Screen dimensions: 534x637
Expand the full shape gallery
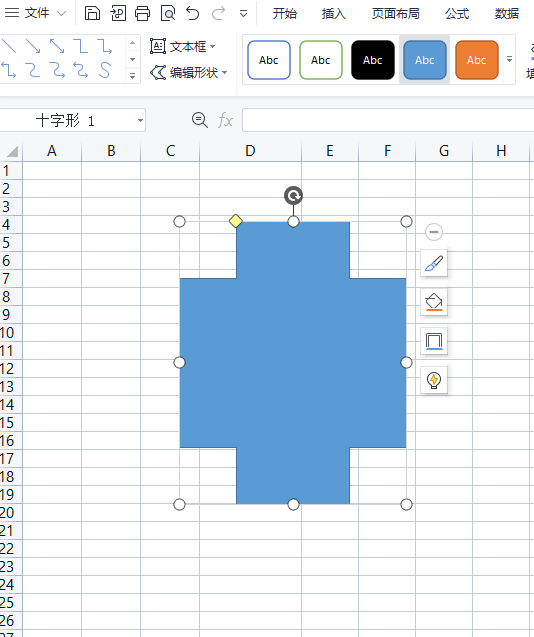132,75
